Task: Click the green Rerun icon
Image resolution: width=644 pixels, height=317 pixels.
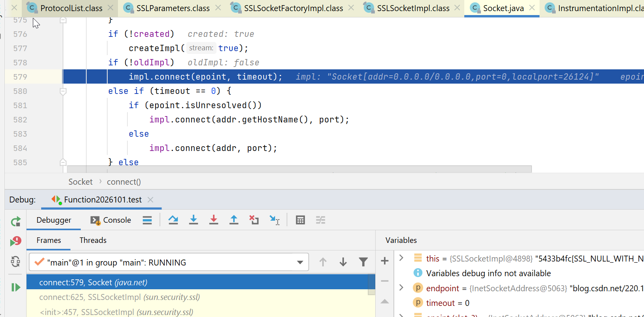Action: point(16,222)
